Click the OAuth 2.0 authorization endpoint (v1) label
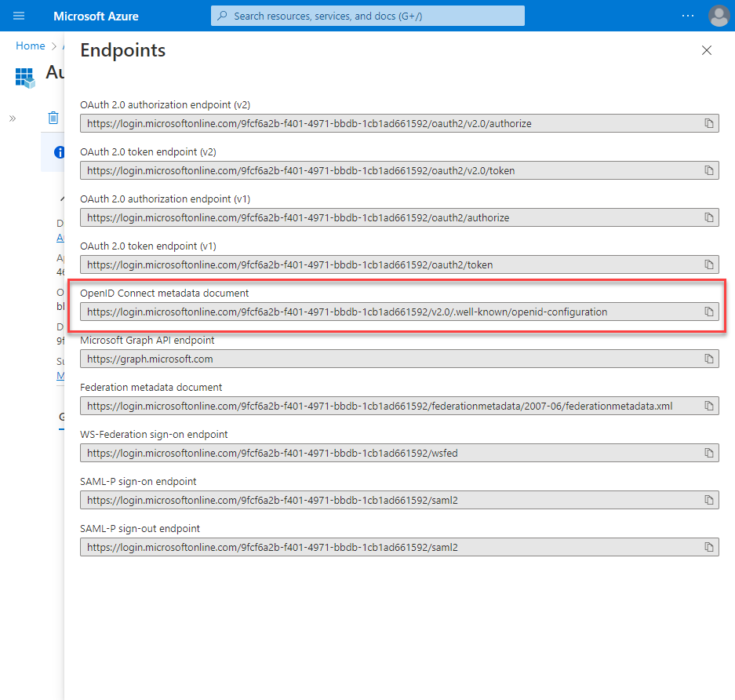 pos(165,199)
